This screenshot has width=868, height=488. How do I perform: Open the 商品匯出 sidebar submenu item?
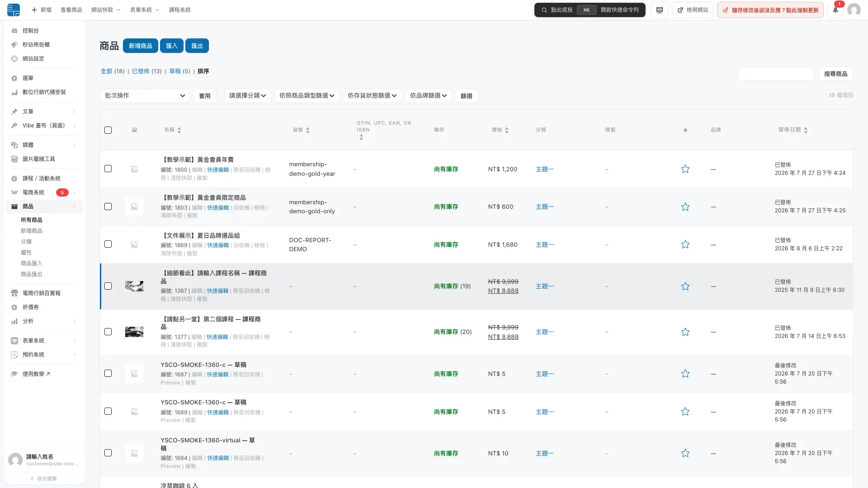pos(32,274)
